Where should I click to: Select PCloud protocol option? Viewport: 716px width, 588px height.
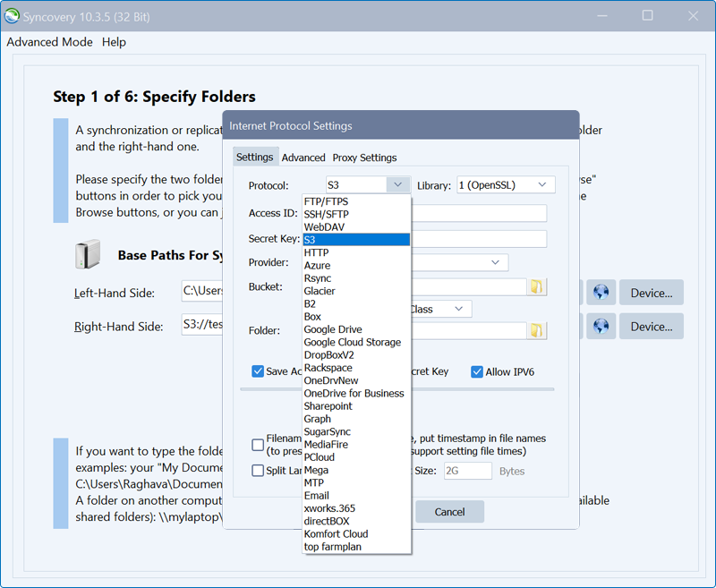(356, 457)
